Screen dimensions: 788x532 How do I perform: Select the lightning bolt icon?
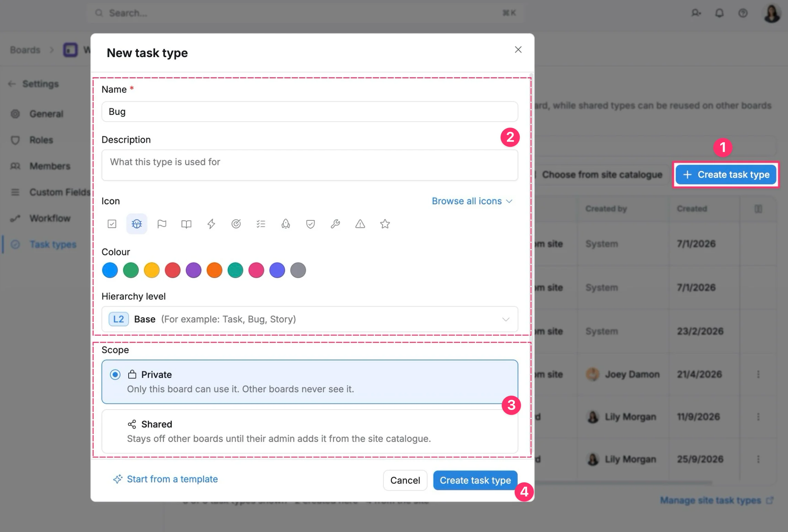(x=211, y=224)
